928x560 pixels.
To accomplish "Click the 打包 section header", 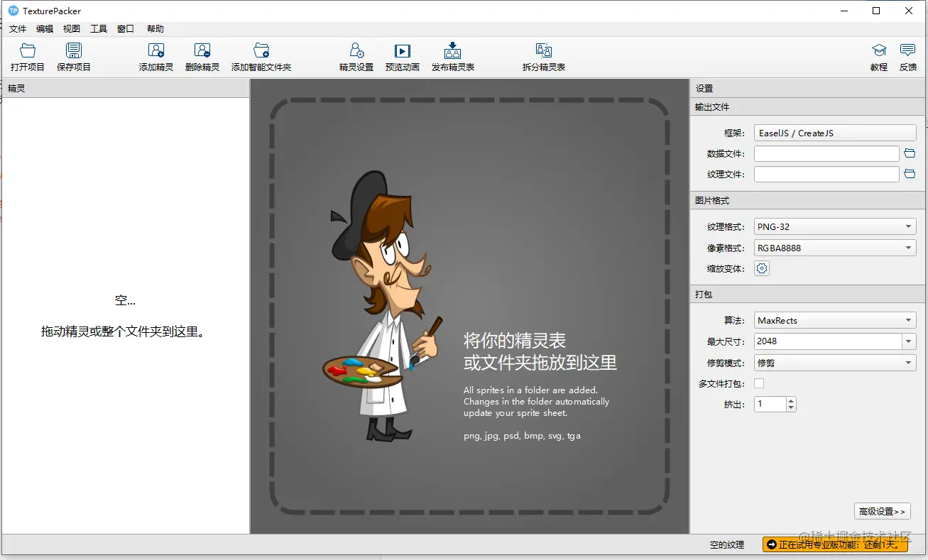I will coord(809,295).
